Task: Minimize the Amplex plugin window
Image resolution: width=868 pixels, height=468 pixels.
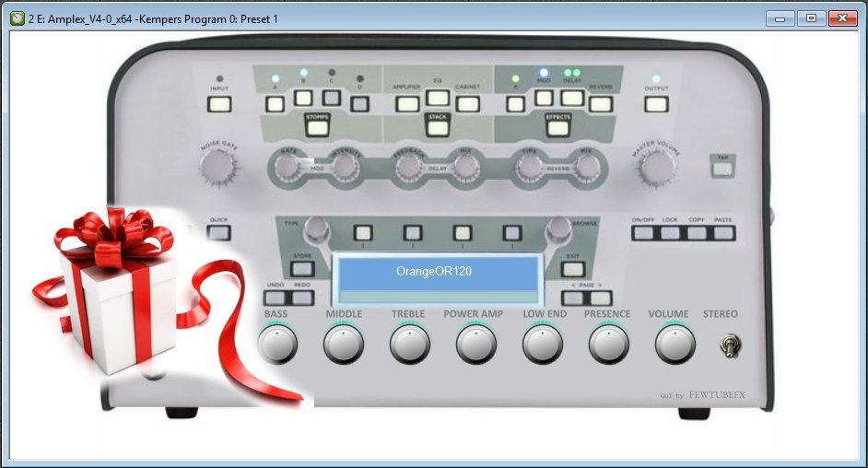Action: coord(780,18)
